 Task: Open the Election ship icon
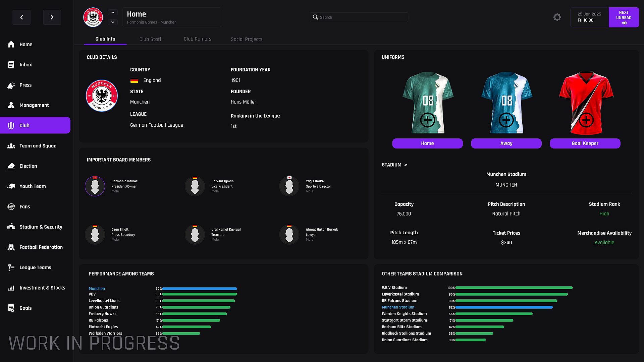(11, 166)
